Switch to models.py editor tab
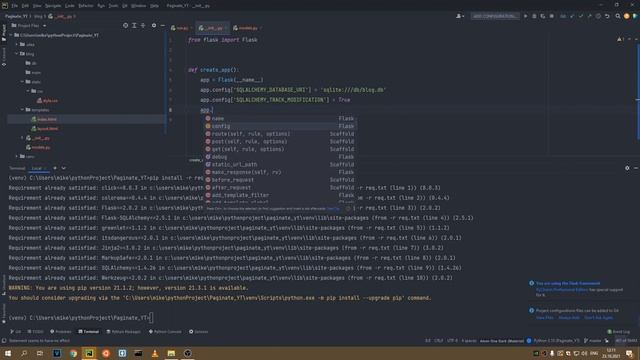This screenshot has width=640, height=360. point(247,28)
